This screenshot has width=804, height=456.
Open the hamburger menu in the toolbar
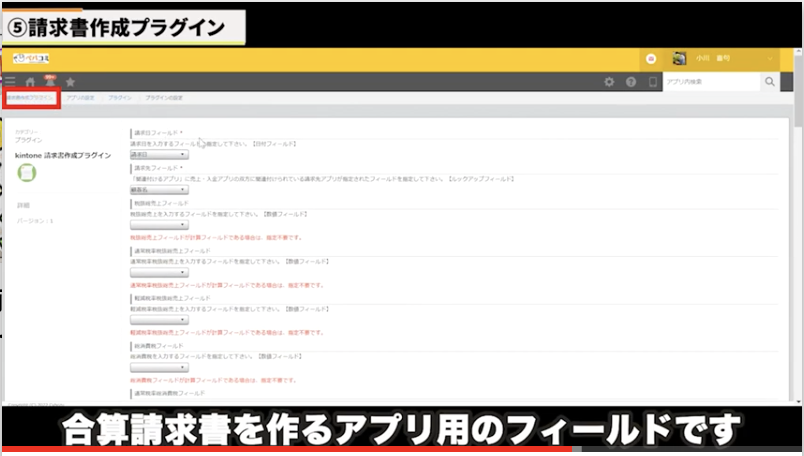[x=10, y=82]
